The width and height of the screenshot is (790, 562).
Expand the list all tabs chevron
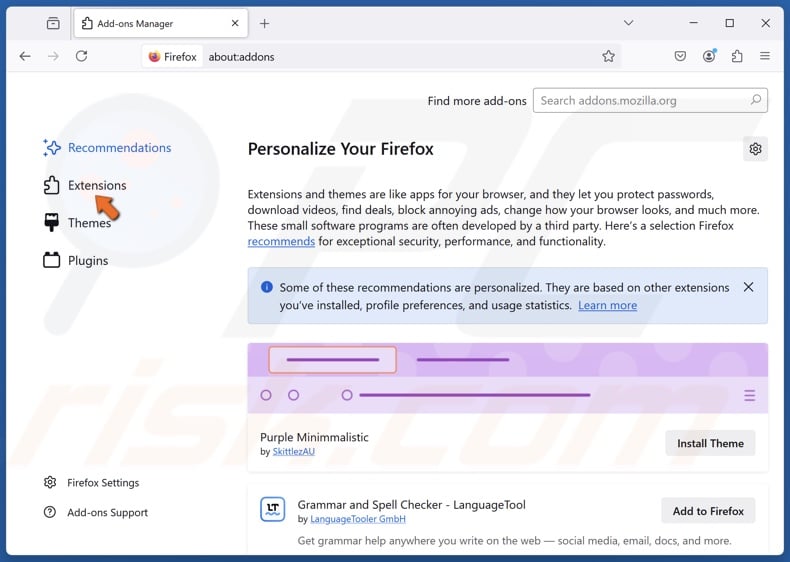[x=628, y=23]
